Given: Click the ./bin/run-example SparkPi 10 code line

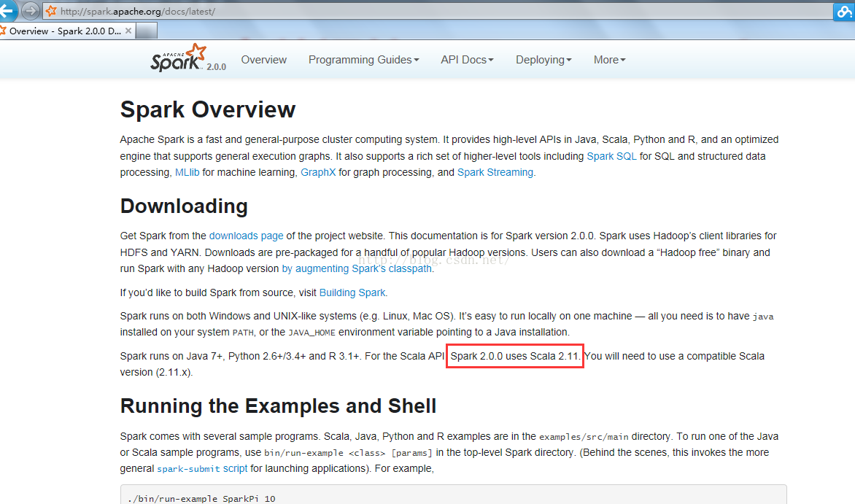Looking at the screenshot, I should pos(201,499).
